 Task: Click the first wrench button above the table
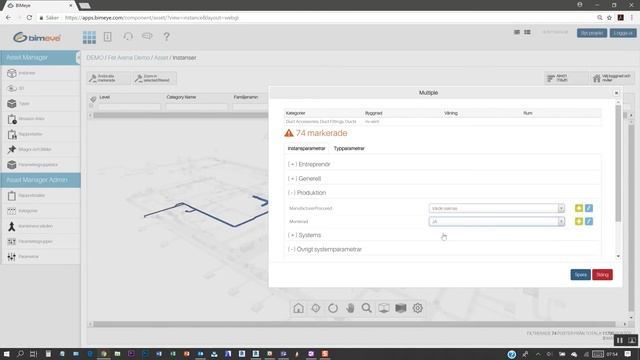tap(108, 78)
